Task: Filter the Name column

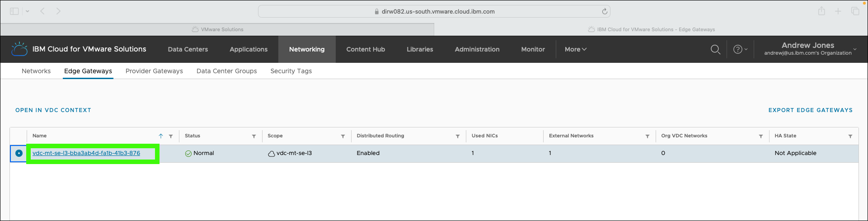Action: (x=171, y=136)
